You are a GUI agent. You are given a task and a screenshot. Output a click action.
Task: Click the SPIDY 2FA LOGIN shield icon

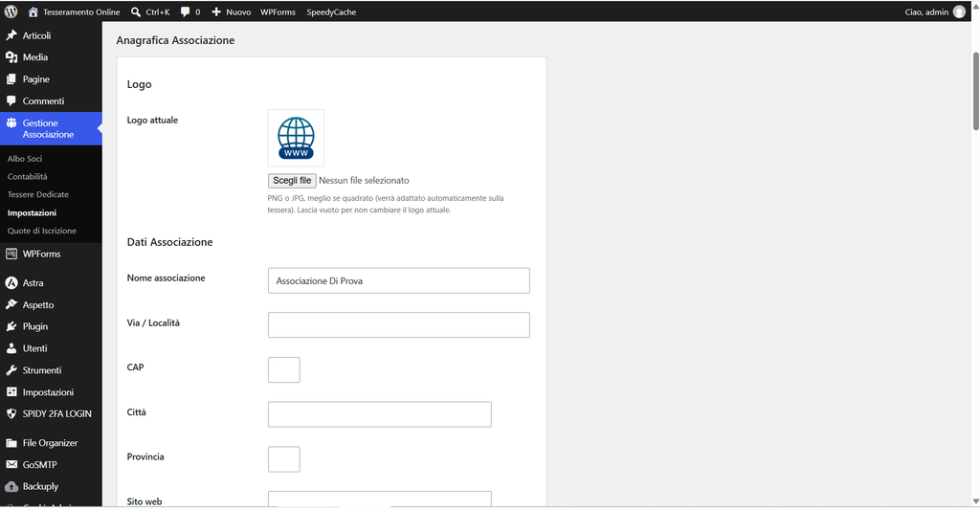click(x=11, y=413)
